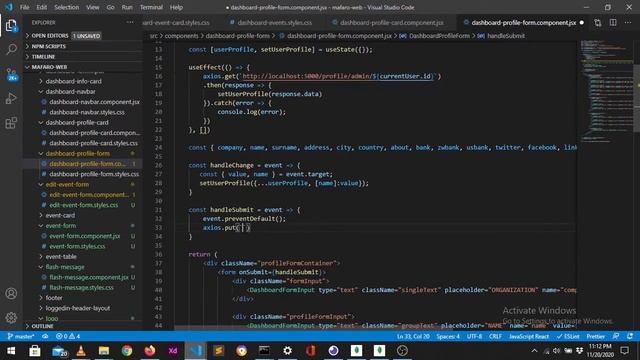Click the Prettier status item
This screenshot has width=640, height=360.
click(596, 336)
